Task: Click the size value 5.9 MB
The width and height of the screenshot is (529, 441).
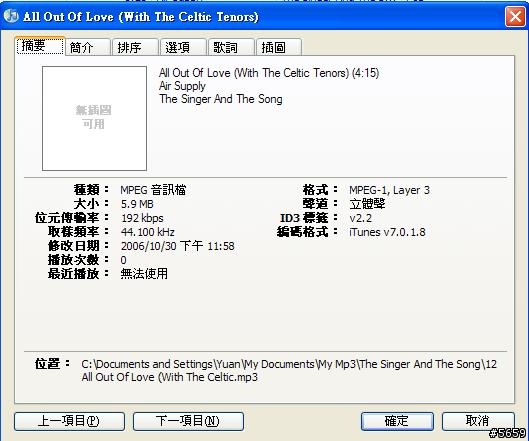Action: coord(137,204)
